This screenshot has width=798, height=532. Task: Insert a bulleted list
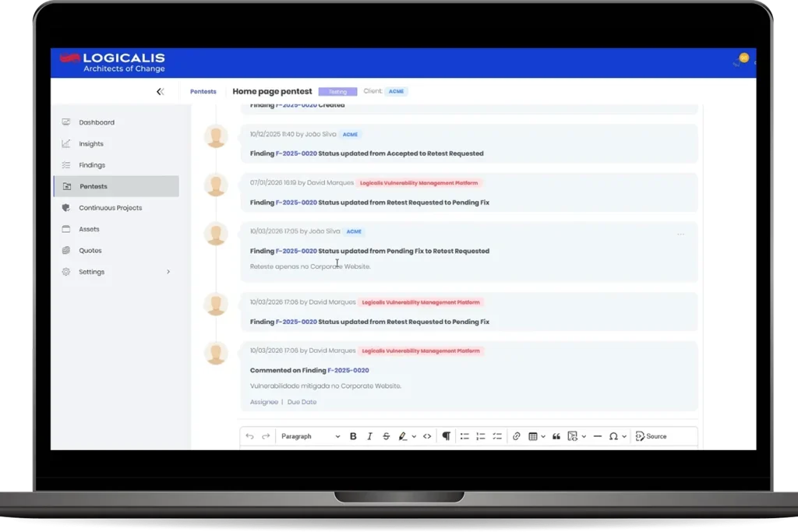point(464,436)
